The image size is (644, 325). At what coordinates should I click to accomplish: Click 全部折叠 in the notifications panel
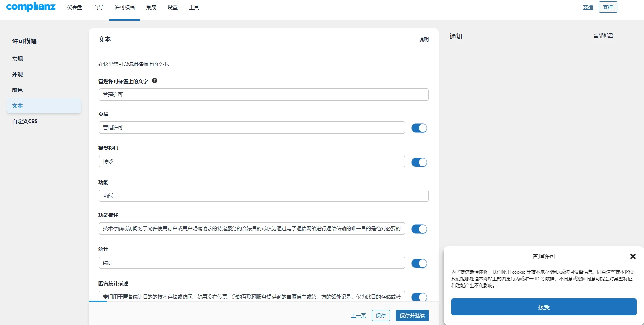coord(603,35)
